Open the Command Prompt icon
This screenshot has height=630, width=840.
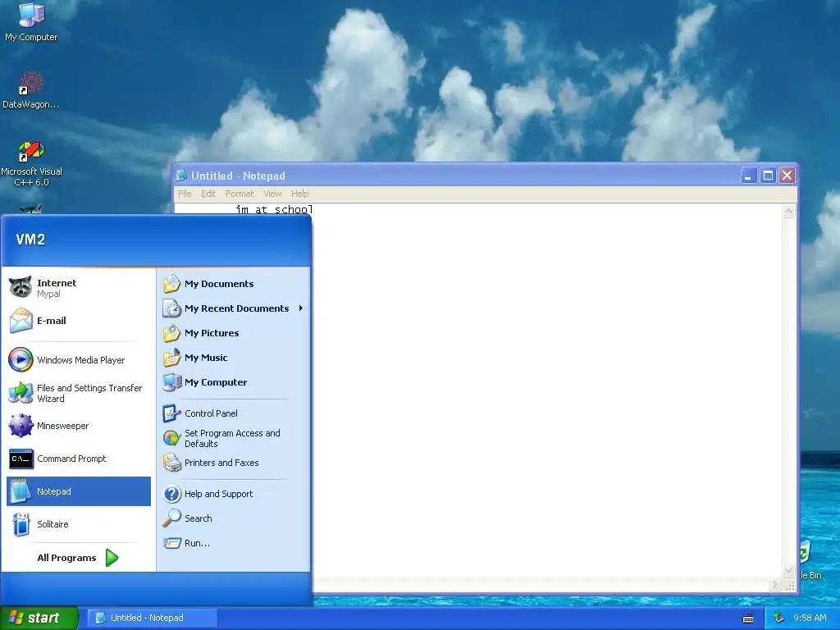21,459
